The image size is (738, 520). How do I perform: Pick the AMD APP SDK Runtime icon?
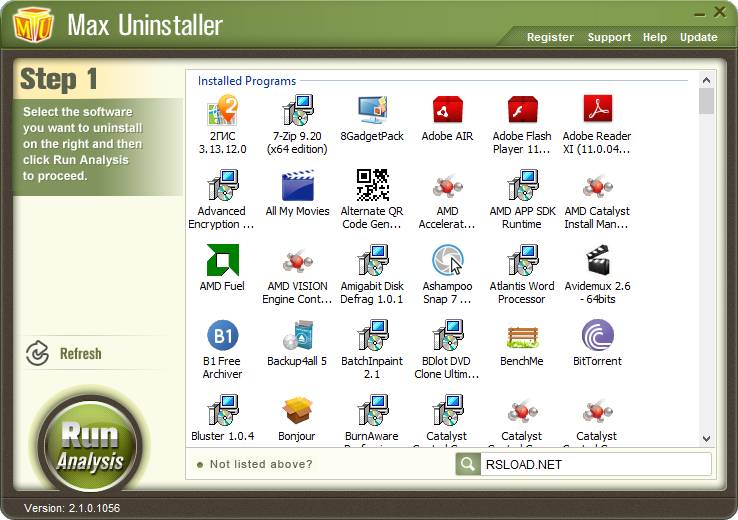[522, 185]
